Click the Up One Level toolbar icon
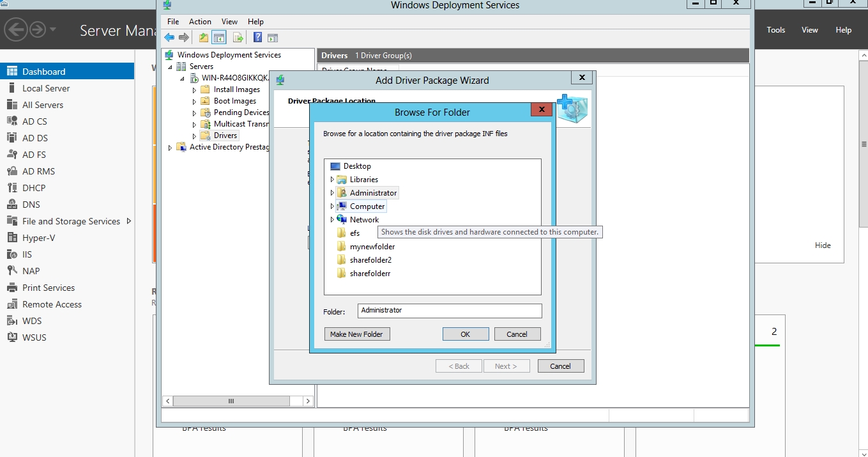This screenshot has width=868, height=457. tap(204, 38)
